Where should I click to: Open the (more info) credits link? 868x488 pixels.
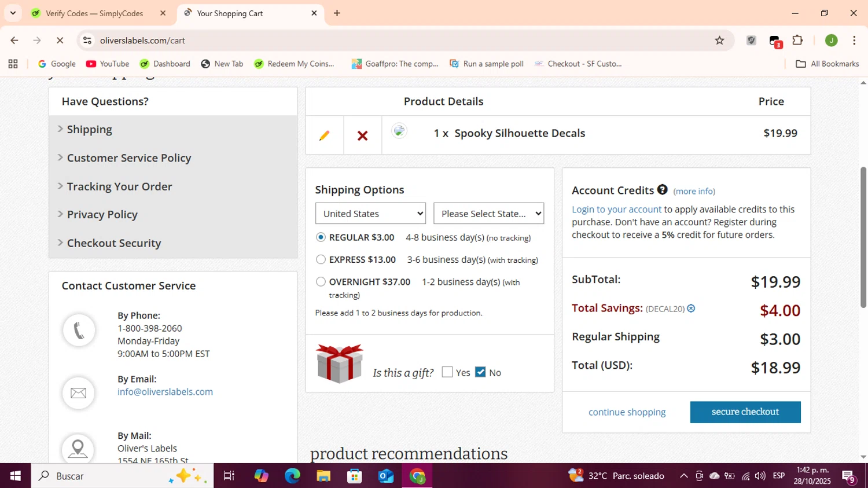(x=694, y=191)
